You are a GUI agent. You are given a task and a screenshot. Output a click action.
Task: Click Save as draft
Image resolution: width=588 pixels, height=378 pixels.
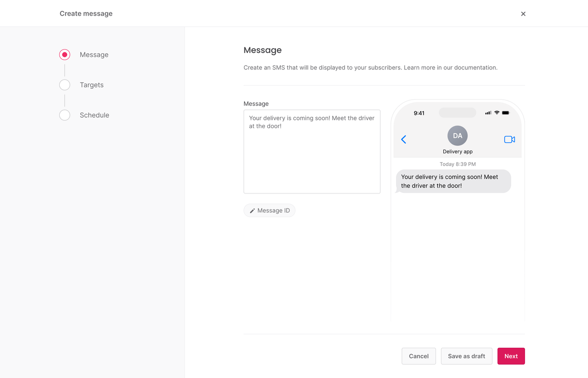pyautogui.click(x=467, y=356)
